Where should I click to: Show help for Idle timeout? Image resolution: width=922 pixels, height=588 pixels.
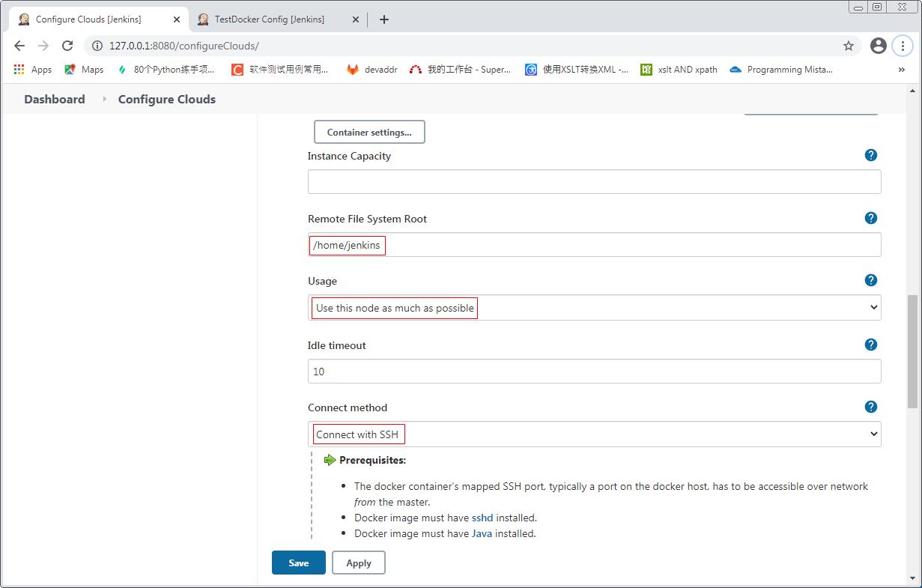coord(870,345)
